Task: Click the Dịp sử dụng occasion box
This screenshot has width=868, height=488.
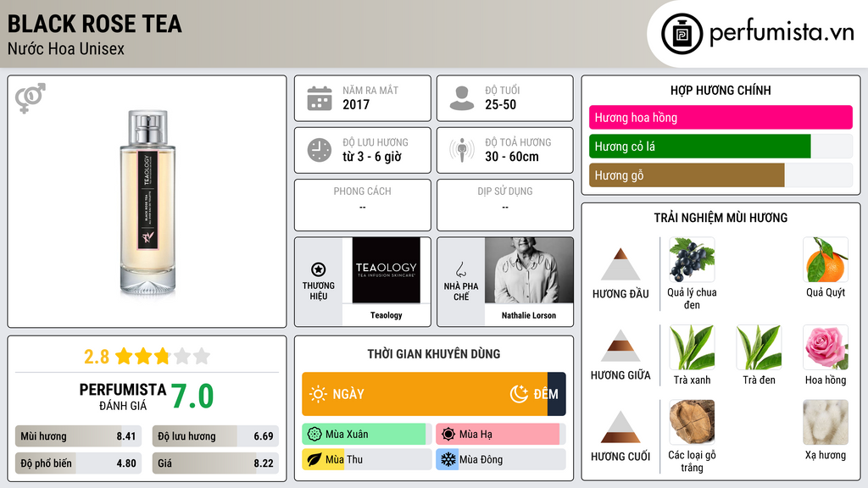Action: (505, 205)
